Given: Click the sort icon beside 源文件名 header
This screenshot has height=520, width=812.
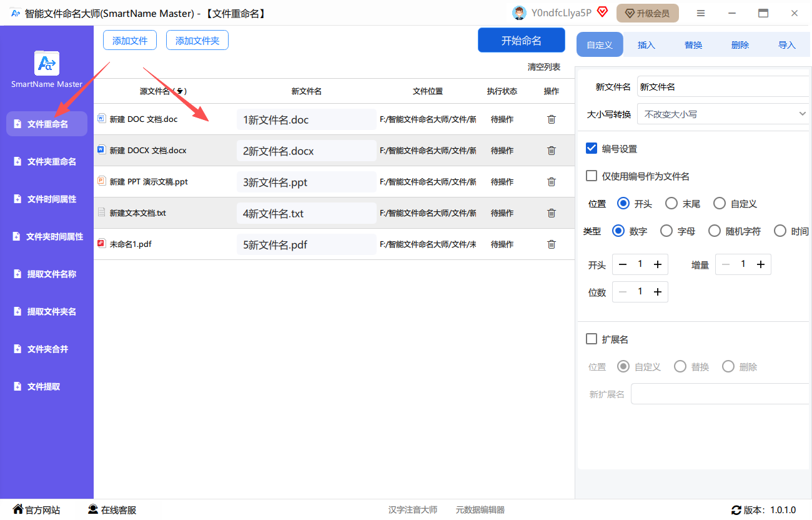Looking at the screenshot, I should (x=180, y=91).
